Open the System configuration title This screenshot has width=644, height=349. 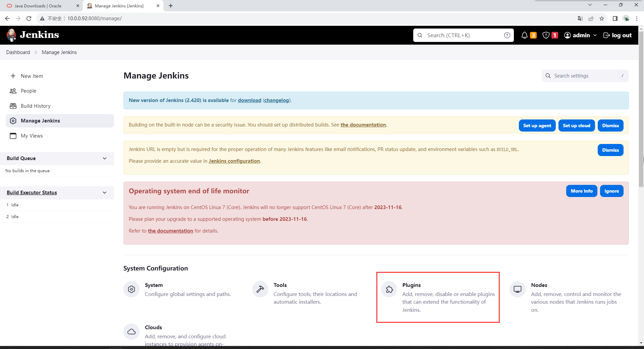154,285
